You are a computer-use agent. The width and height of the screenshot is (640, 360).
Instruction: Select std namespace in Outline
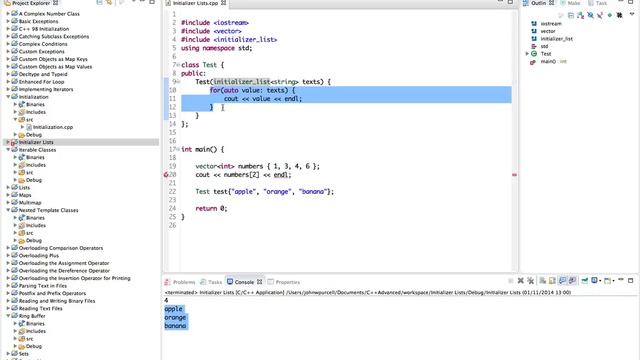[x=544, y=46]
